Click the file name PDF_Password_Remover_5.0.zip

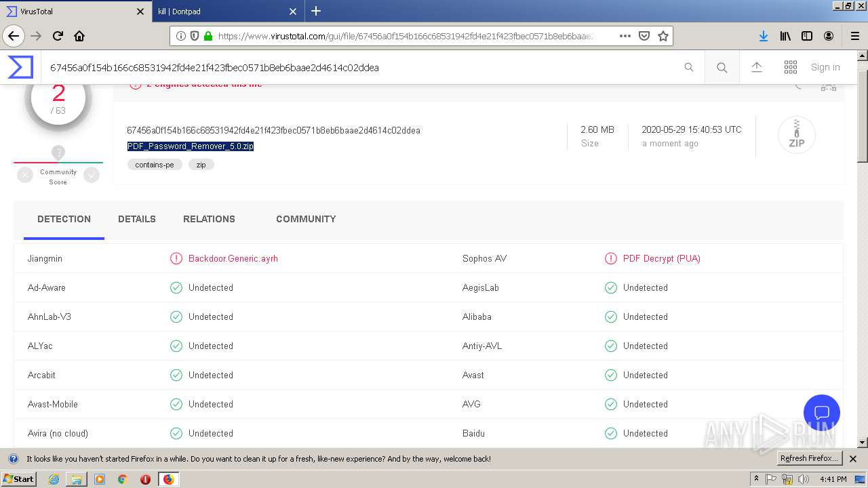tap(191, 146)
